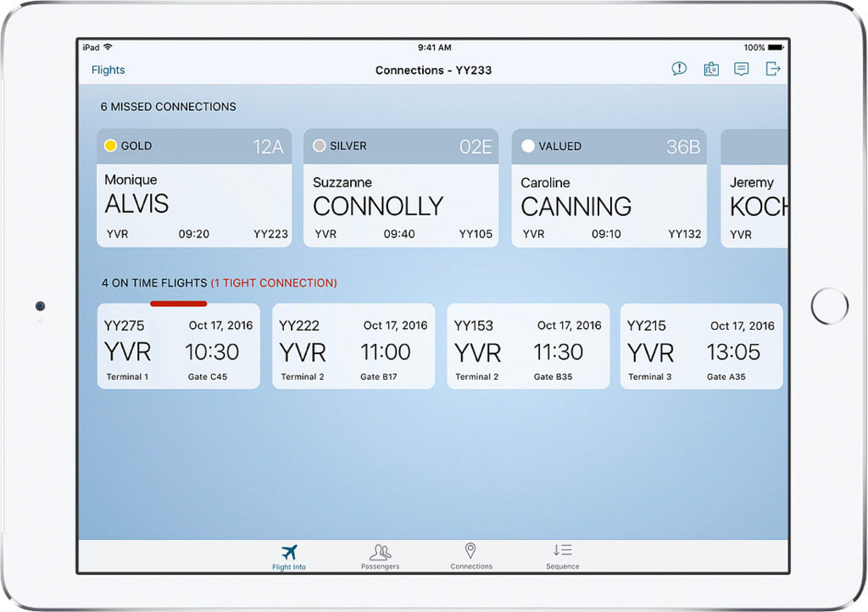Go back to Flights
This screenshot has width=868, height=612.
(x=108, y=70)
